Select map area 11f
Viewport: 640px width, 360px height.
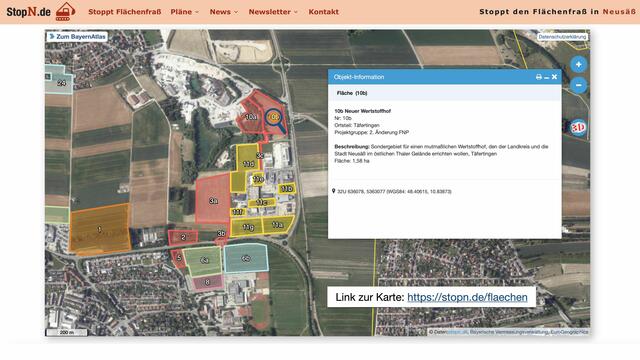click(x=238, y=212)
